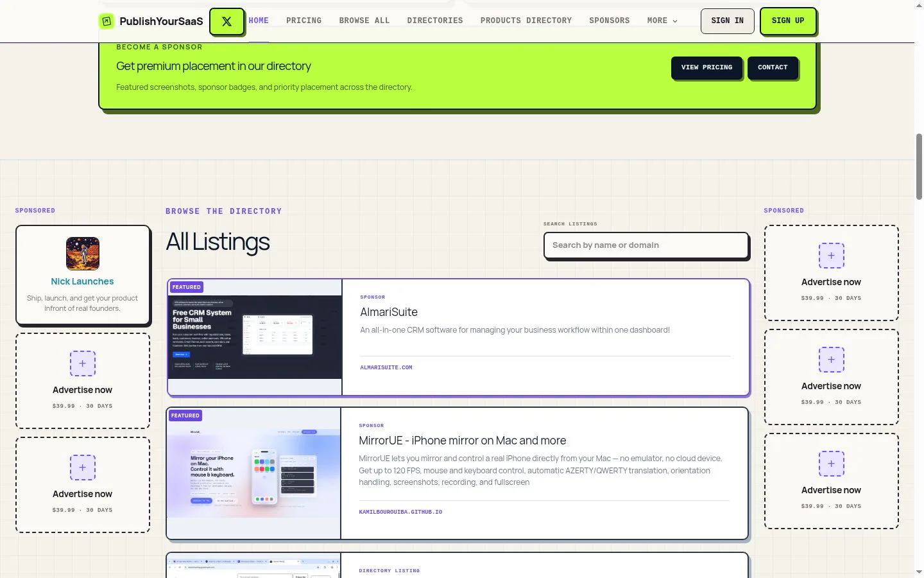The width and height of the screenshot is (924, 578).
Task: Open the Nick Launches sponsor link
Action: (82, 281)
